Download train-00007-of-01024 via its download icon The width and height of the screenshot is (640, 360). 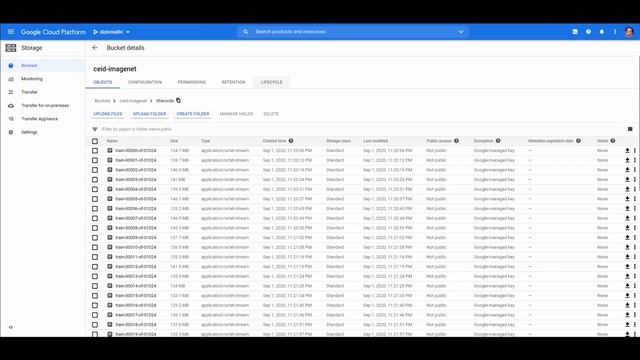(627, 218)
